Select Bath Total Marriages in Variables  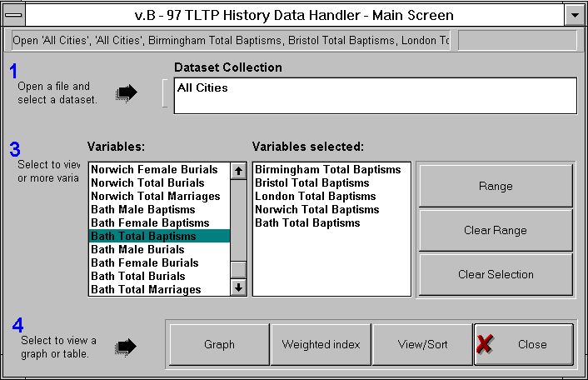pyautogui.click(x=146, y=289)
